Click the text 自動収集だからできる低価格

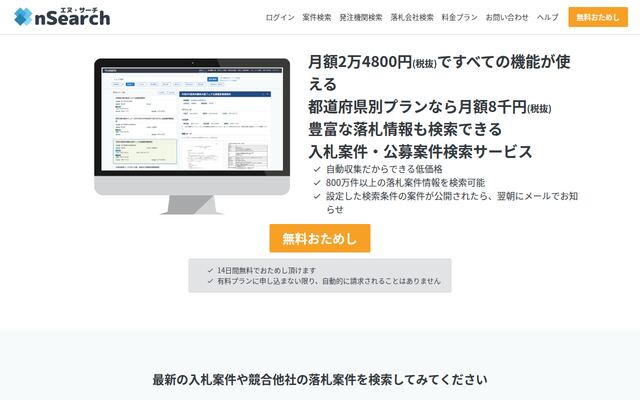(384, 169)
